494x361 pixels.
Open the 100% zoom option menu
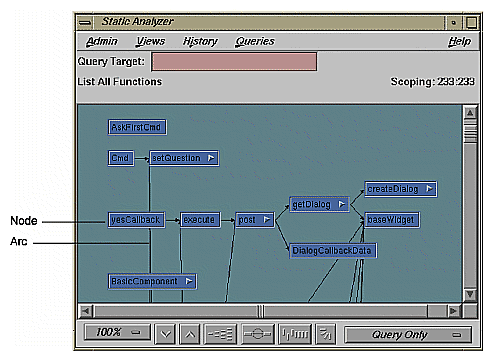(117, 333)
